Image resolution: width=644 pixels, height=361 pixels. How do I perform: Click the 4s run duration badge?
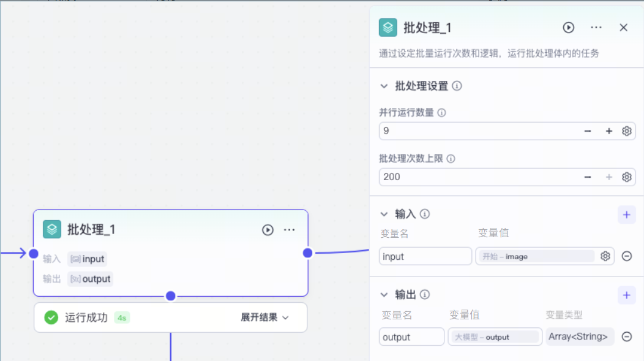click(x=122, y=318)
